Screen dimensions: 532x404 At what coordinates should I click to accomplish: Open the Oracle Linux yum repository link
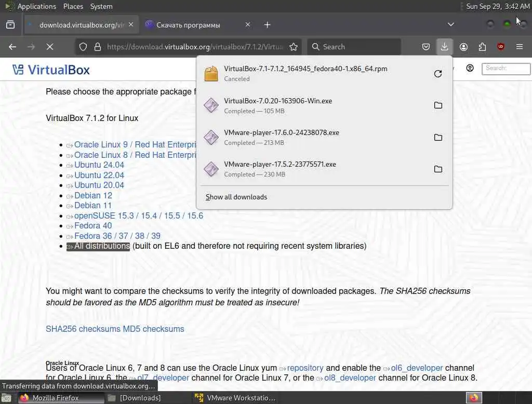[305, 368]
